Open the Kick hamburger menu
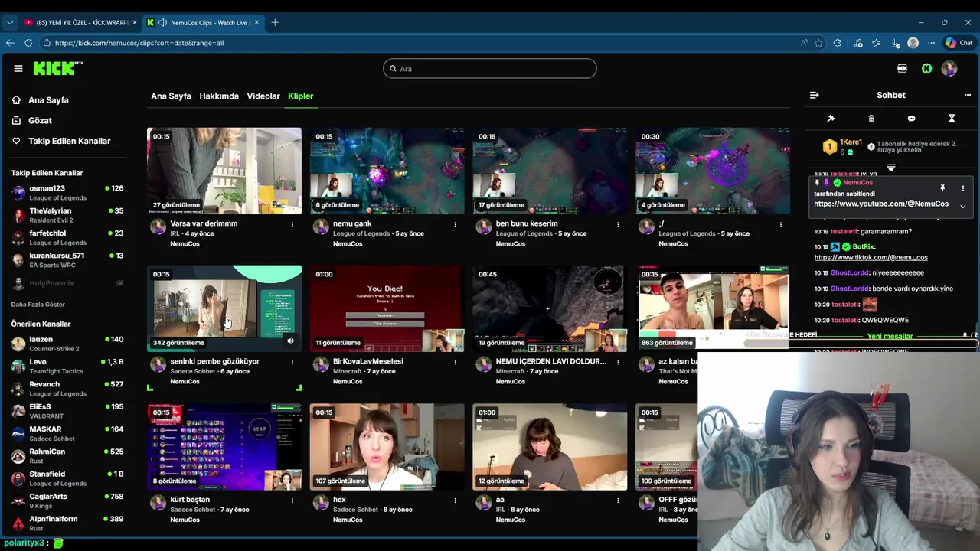 click(x=18, y=68)
